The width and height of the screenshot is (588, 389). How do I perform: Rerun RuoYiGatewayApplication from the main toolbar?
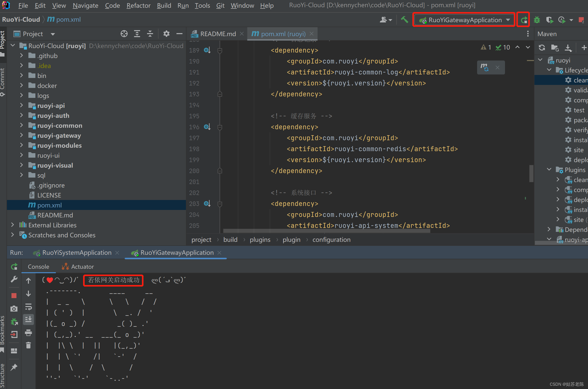tap(523, 20)
